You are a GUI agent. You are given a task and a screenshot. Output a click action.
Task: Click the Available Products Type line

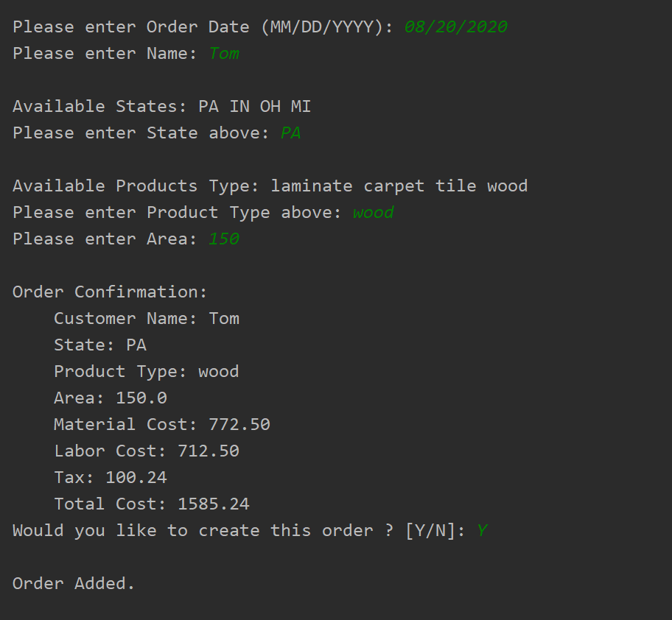[x=270, y=186]
